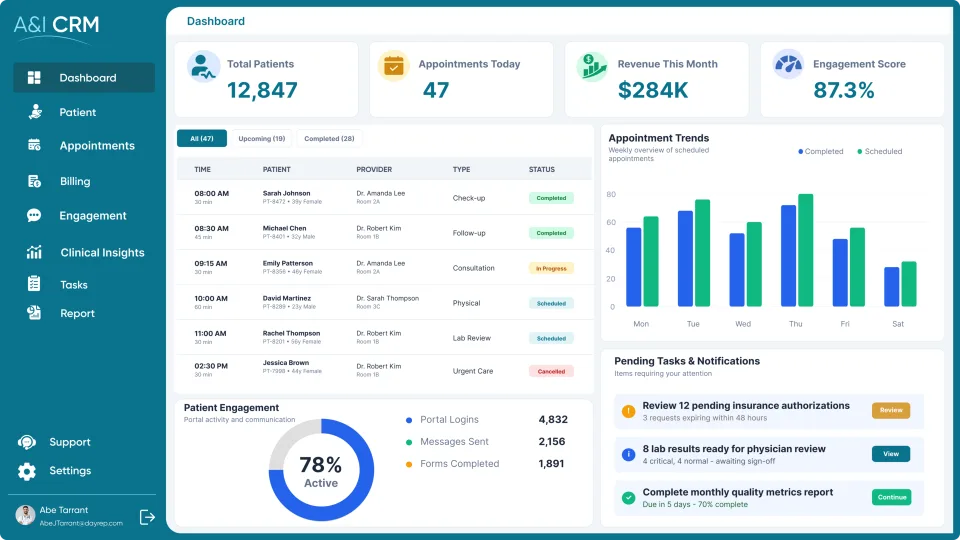Image resolution: width=960 pixels, height=540 pixels.
Task: Click the A&I CRM logo
Action: tap(56, 28)
